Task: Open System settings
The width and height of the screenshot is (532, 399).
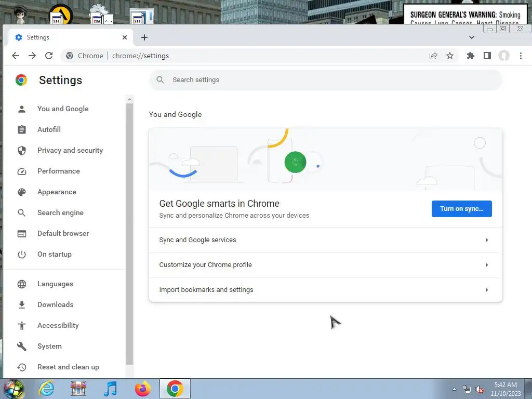Action: coord(49,346)
